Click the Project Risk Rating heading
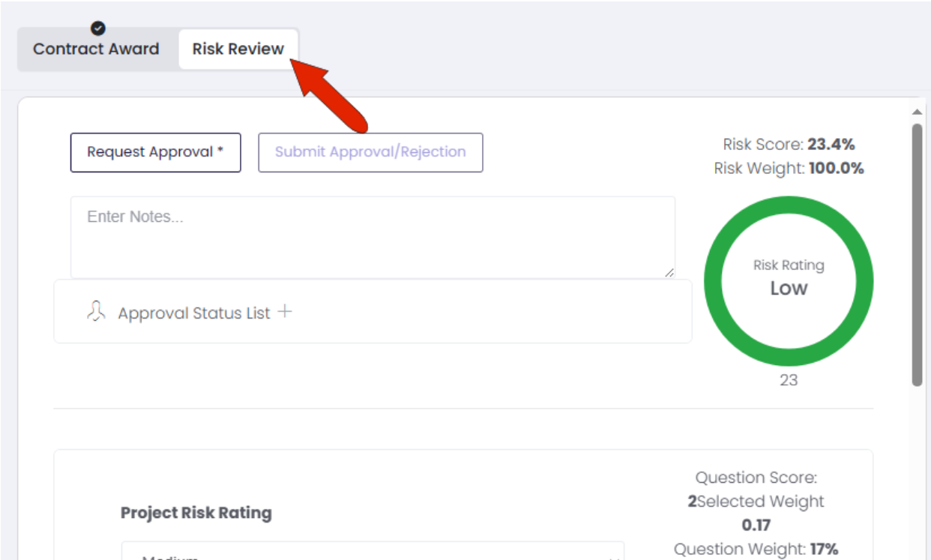The height and width of the screenshot is (560, 931). tap(196, 514)
